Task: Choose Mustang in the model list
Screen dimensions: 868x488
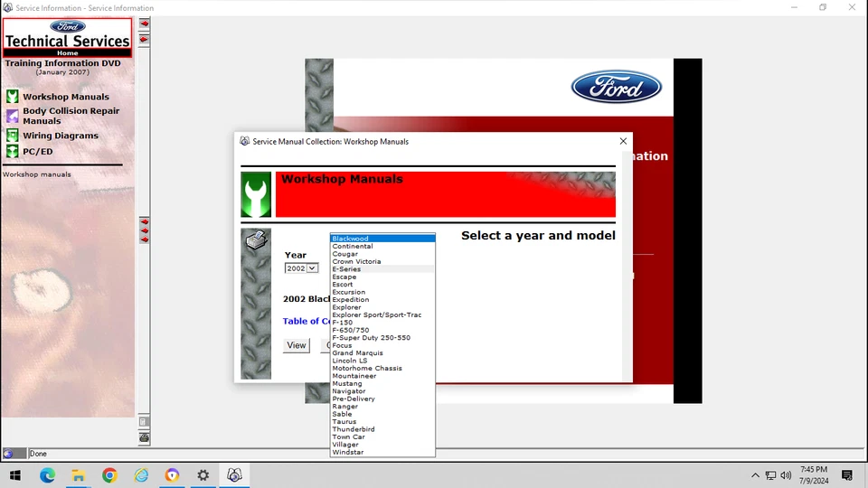Action: pyautogui.click(x=382, y=383)
